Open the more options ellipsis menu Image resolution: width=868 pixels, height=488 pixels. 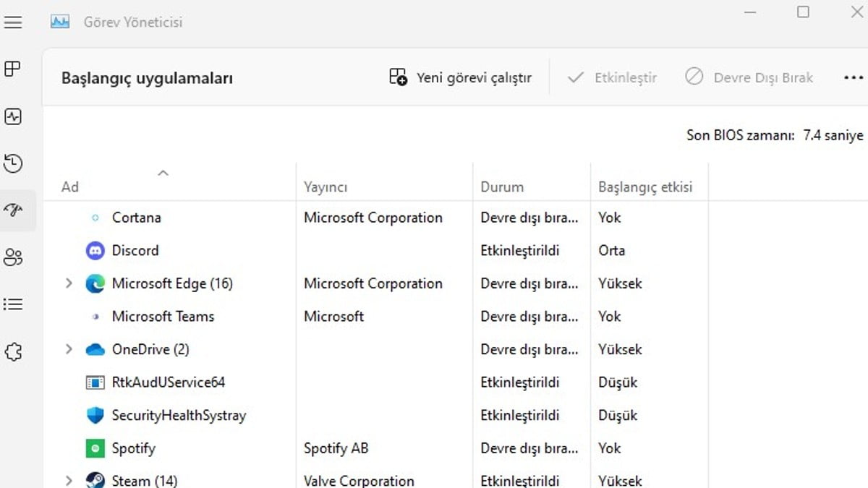(x=854, y=77)
